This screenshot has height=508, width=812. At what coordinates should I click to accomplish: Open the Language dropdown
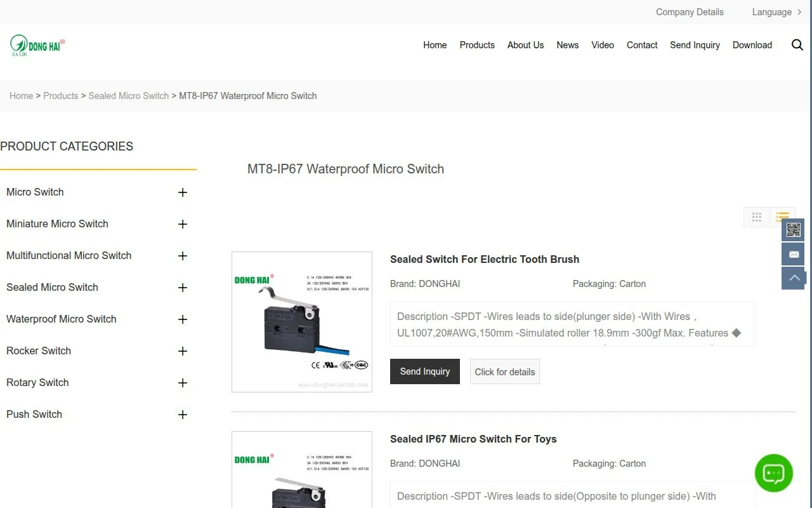tap(776, 12)
